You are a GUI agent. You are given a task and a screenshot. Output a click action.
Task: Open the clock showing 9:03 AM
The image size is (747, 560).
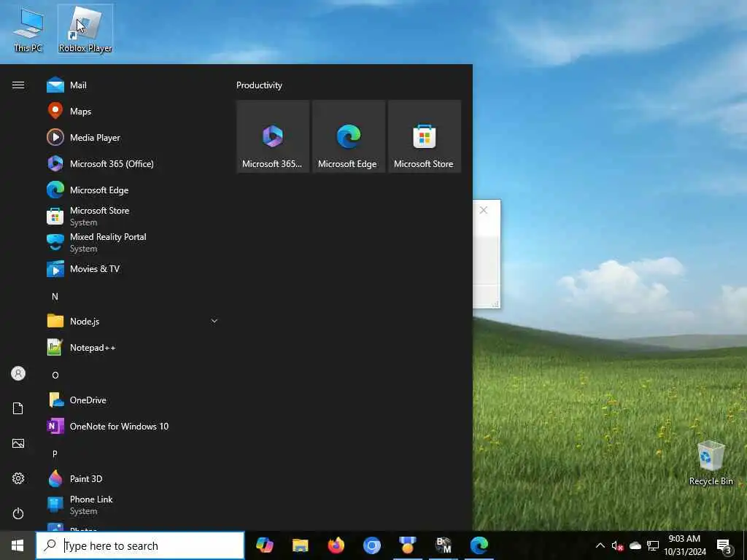(x=684, y=545)
